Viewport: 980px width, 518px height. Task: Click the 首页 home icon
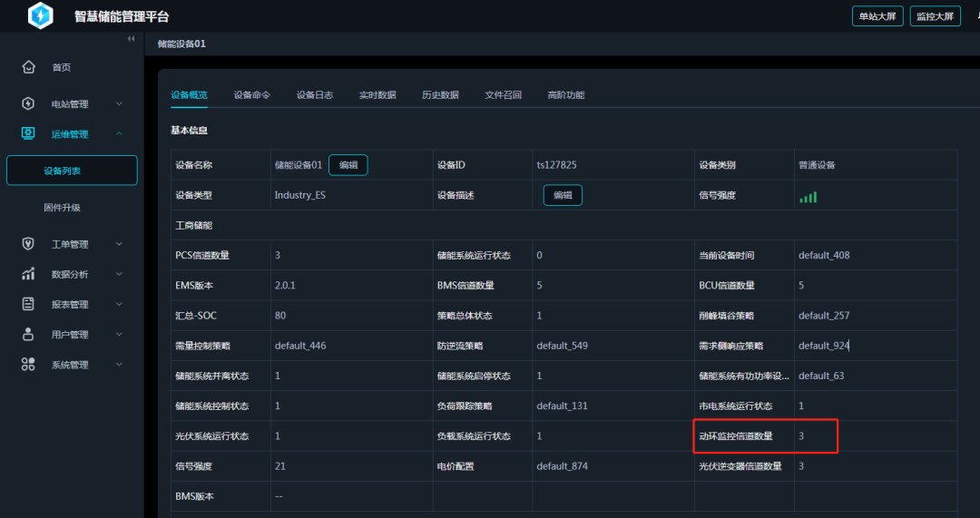pos(28,67)
